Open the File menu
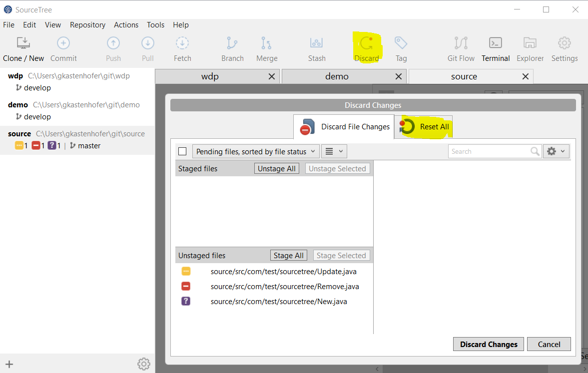The height and width of the screenshot is (373, 588). pyautogui.click(x=8, y=25)
